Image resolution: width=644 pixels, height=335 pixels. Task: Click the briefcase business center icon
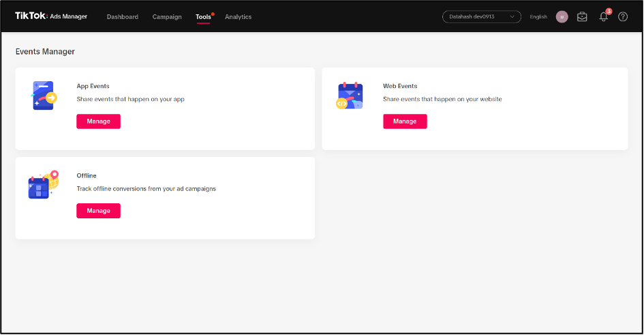(x=582, y=17)
